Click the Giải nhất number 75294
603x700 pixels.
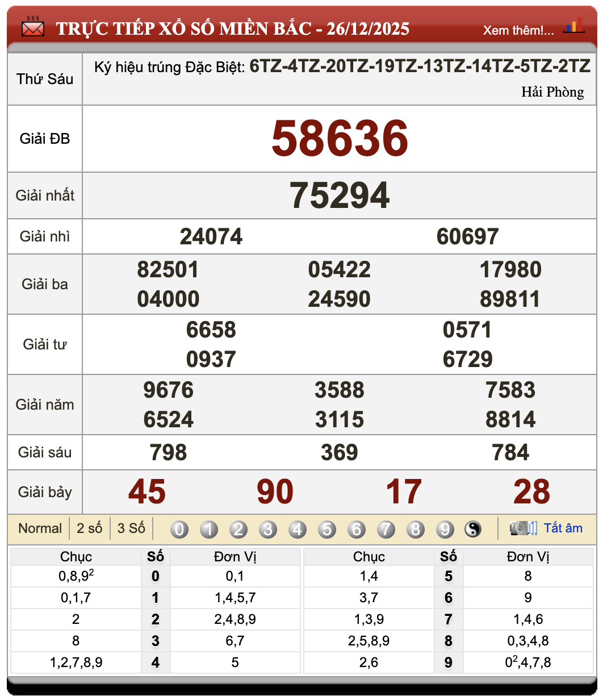pos(340,195)
